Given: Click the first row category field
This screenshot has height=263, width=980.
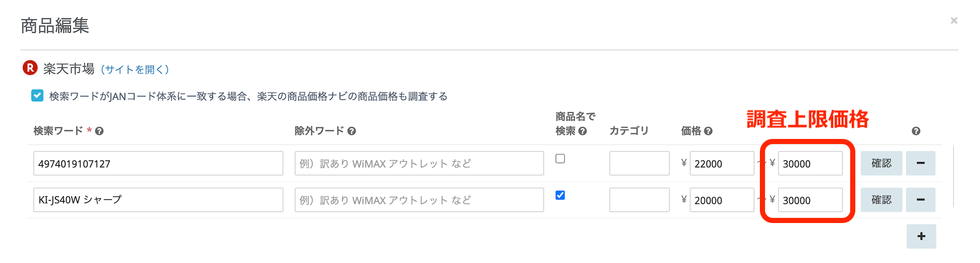Looking at the screenshot, I should coord(639,164).
